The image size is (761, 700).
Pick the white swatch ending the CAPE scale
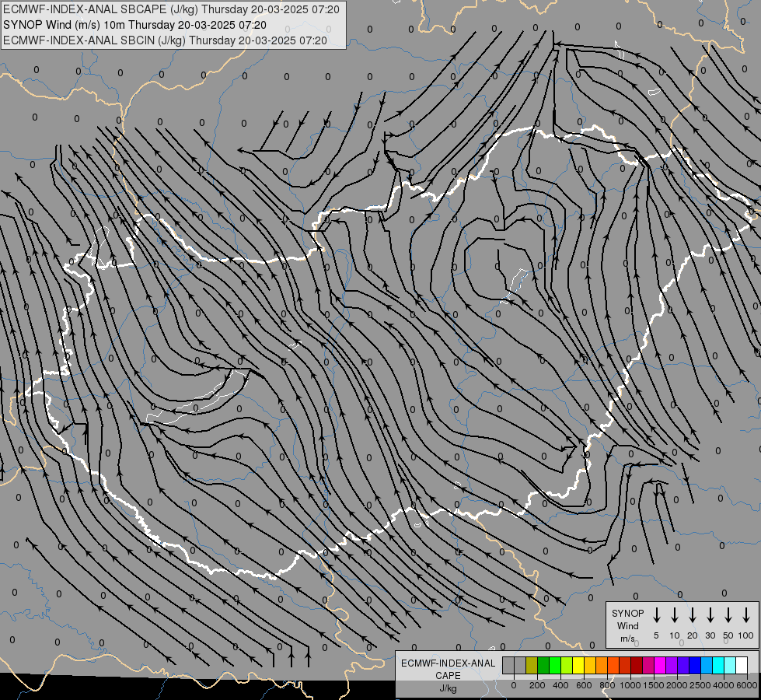click(742, 665)
